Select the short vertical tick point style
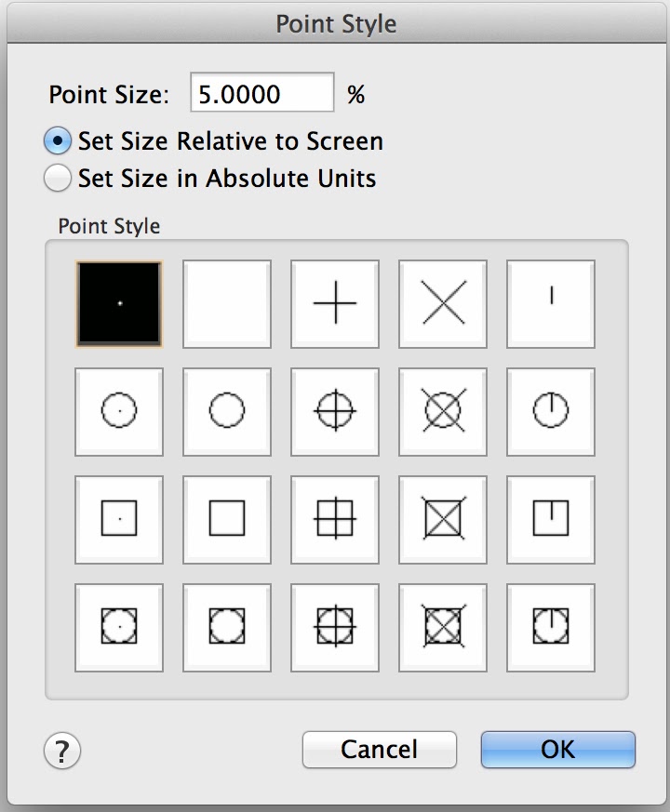The height and width of the screenshot is (812, 670). pyautogui.click(x=551, y=303)
